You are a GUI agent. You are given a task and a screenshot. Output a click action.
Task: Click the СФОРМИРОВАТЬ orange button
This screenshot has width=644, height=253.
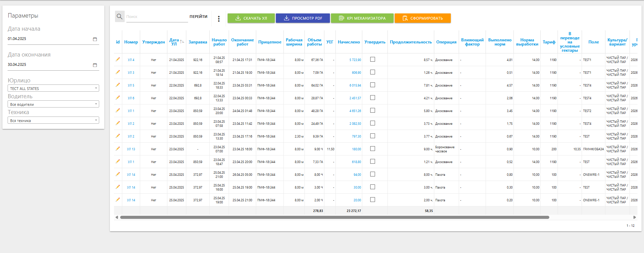click(422, 18)
